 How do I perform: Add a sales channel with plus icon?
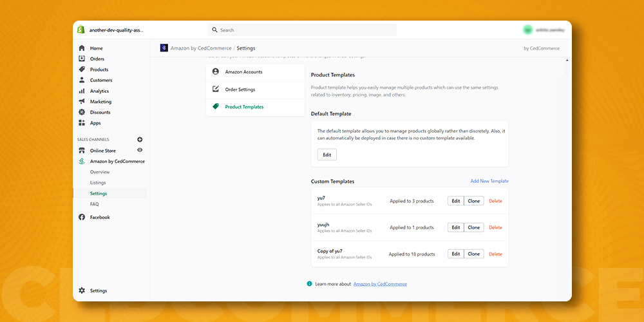140,140
